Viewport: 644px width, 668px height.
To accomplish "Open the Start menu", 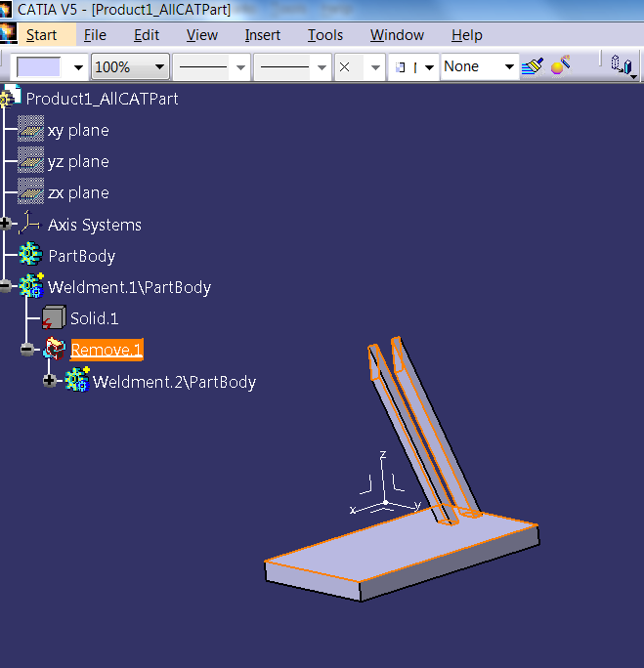I will coord(41,35).
